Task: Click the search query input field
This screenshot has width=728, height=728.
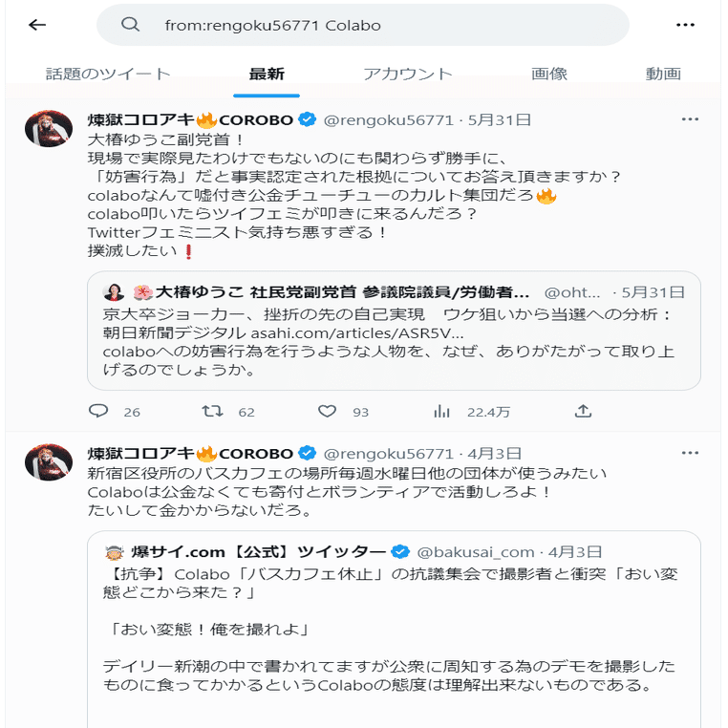Action: point(382,25)
